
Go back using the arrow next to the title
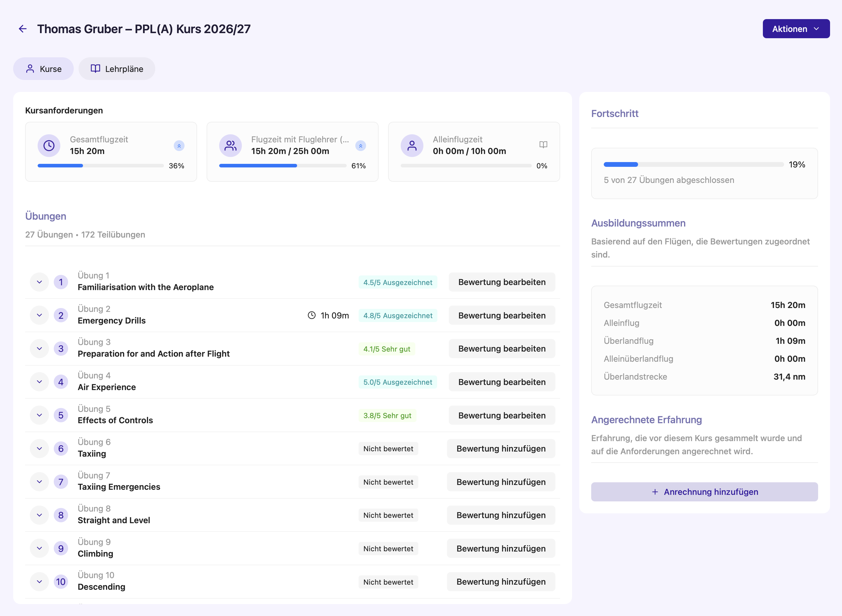click(23, 29)
